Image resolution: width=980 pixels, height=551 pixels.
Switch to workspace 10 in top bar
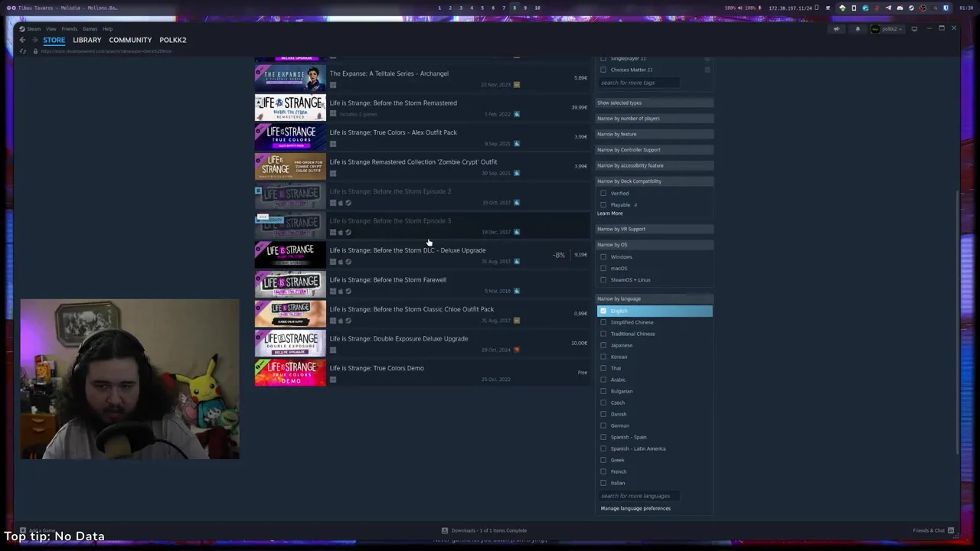(x=537, y=8)
